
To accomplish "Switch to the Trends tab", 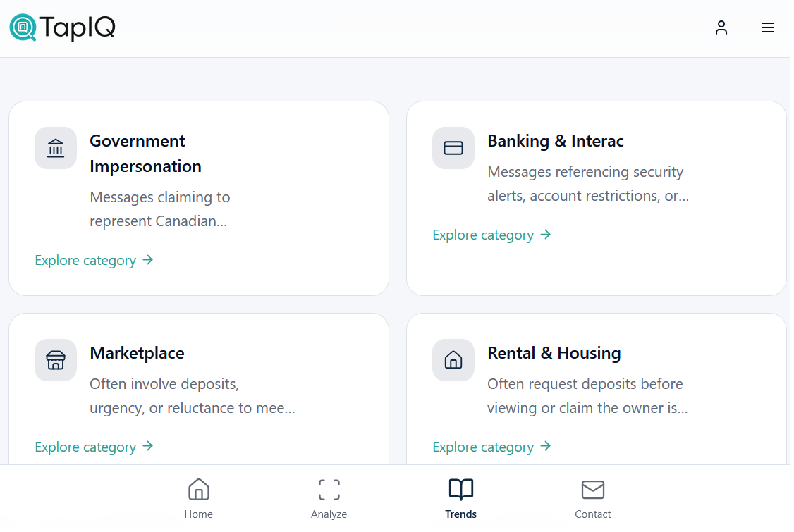I will [x=461, y=498].
